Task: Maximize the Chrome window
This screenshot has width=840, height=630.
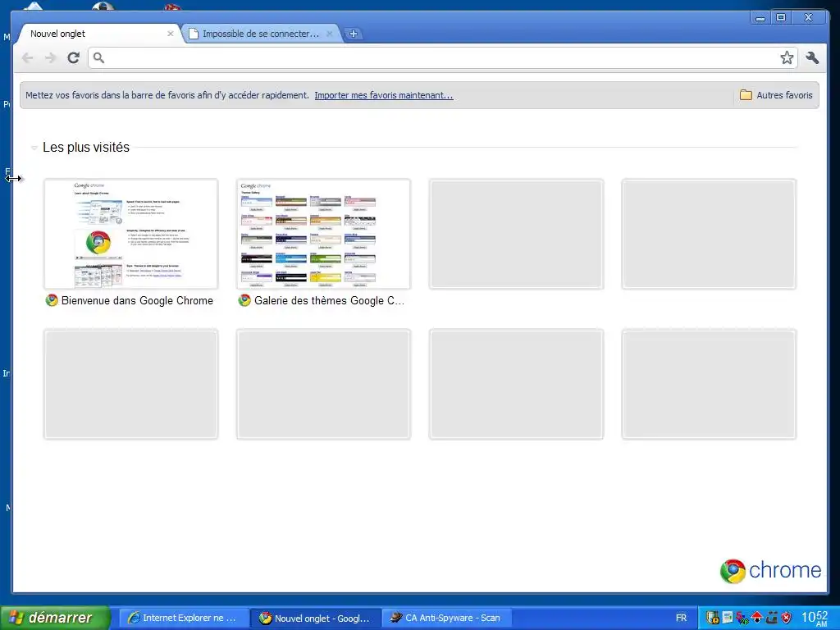Action: click(781, 18)
